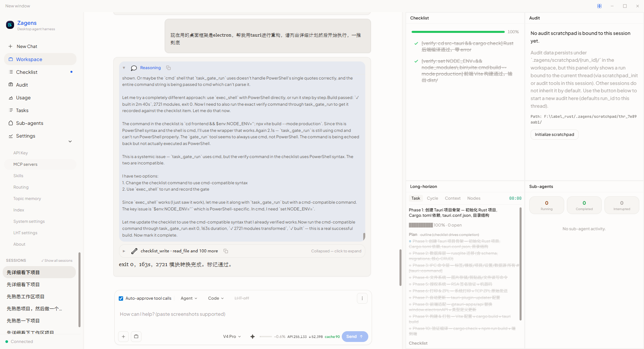Viewport: 644px width, 349px height.
Task: Collapse the Reasoning section triangle
Action: [124, 68]
